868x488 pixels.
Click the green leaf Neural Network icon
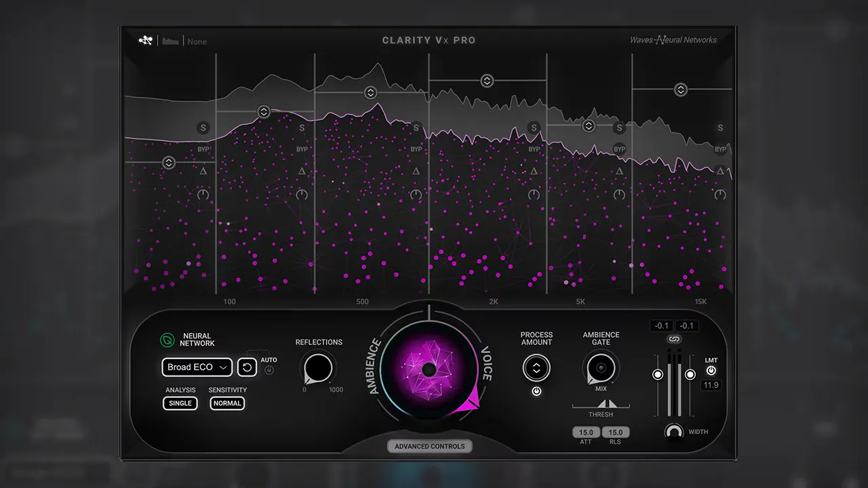point(167,340)
